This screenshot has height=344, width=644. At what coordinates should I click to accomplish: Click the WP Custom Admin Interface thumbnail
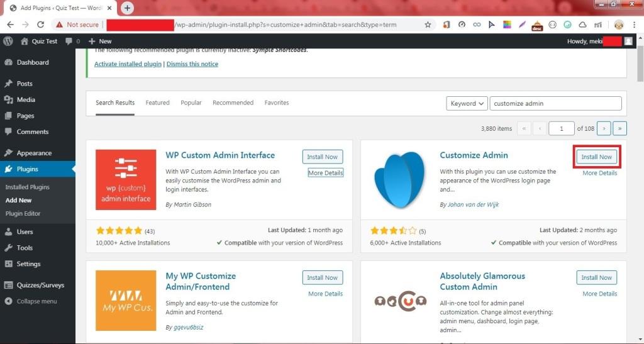coord(126,180)
